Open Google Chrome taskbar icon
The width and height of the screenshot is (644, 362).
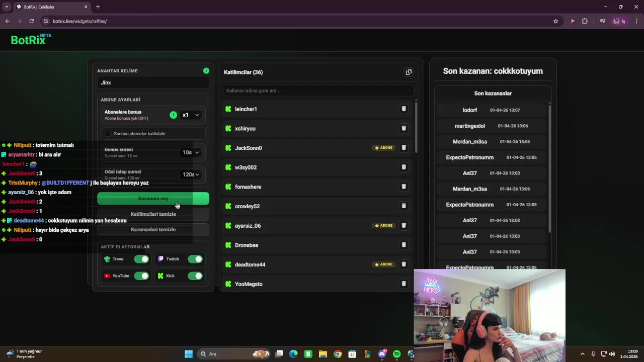click(338, 354)
